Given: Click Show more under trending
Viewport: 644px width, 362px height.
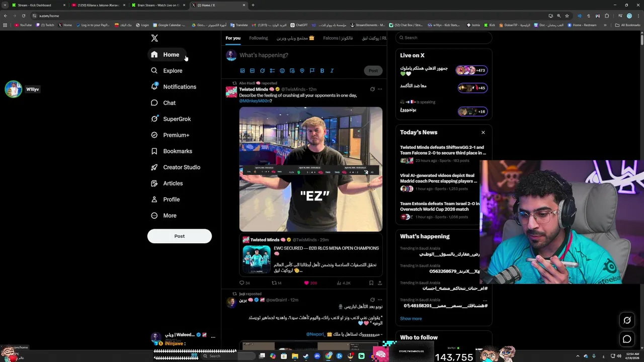Looking at the screenshot, I should point(411,319).
